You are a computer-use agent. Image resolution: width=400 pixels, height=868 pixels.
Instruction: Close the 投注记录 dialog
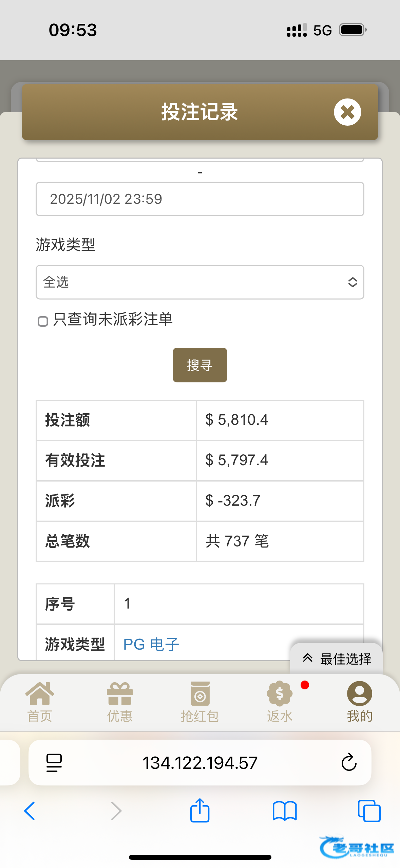pos(347,112)
